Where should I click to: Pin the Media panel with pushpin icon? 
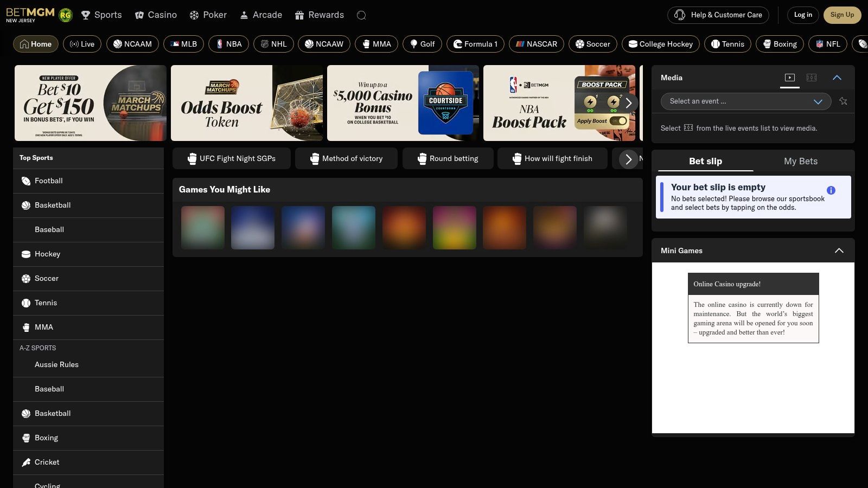[843, 101]
